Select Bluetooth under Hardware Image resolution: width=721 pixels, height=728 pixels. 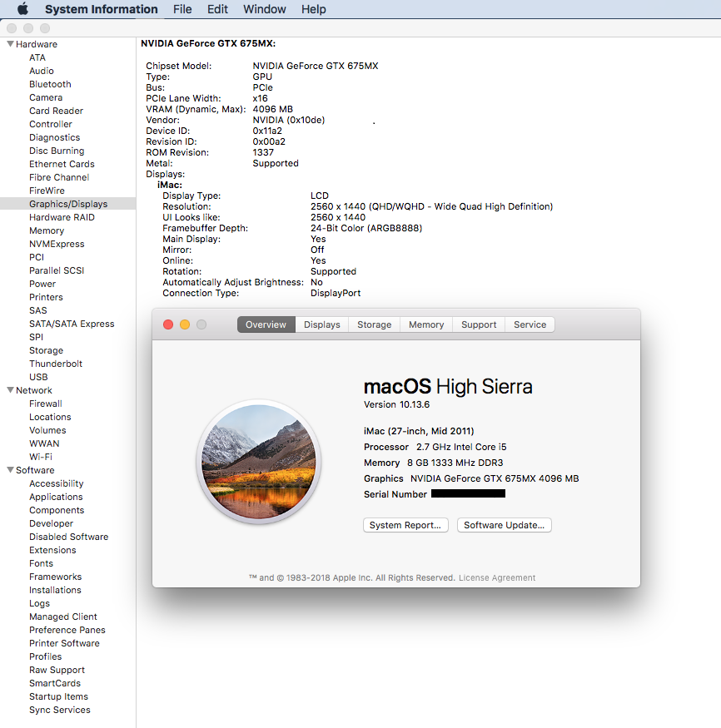tap(50, 84)
